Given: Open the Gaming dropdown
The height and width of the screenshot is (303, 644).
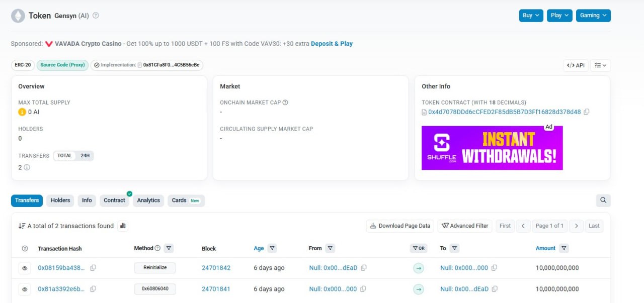Looking at the screenshot, I should tap(593, 16).
